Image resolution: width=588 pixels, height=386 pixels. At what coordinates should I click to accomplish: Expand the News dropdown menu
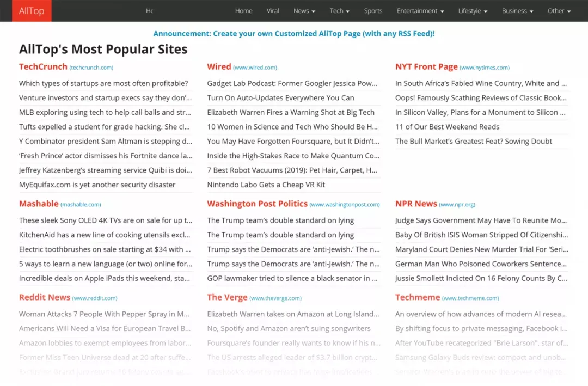tap(304, 11)
